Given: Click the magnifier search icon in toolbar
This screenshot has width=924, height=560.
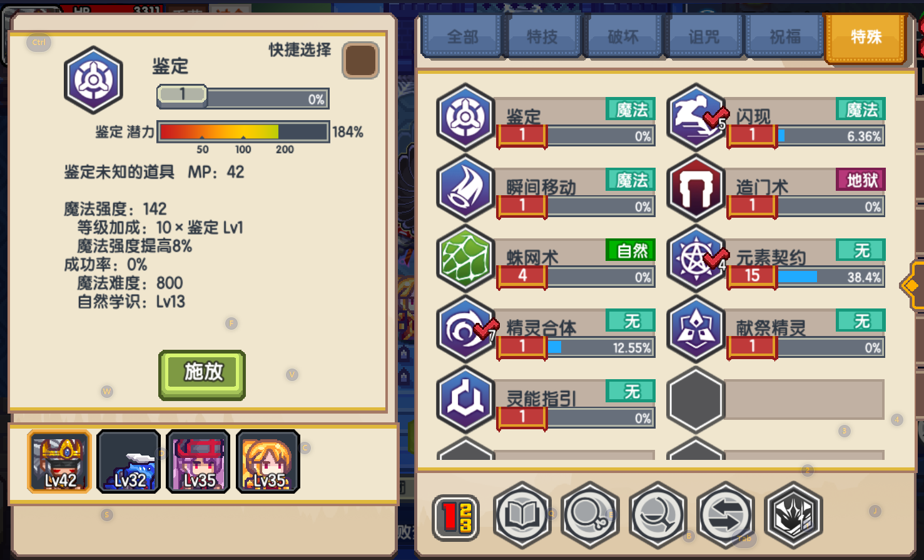Looking at the screenshot, I should [590, 516].
